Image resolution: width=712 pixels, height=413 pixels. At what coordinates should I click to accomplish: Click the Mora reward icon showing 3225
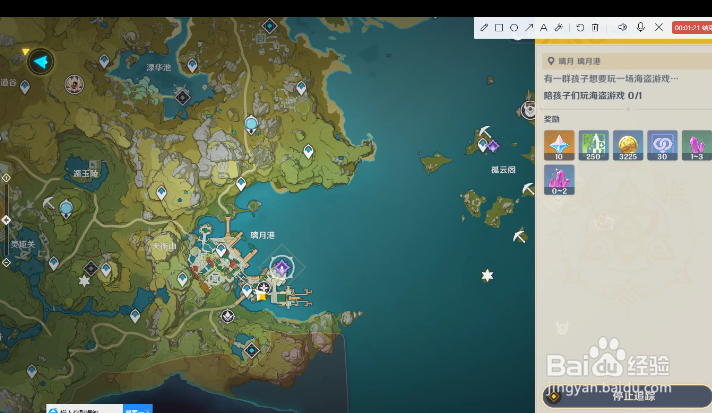click(x=628, y=145)
